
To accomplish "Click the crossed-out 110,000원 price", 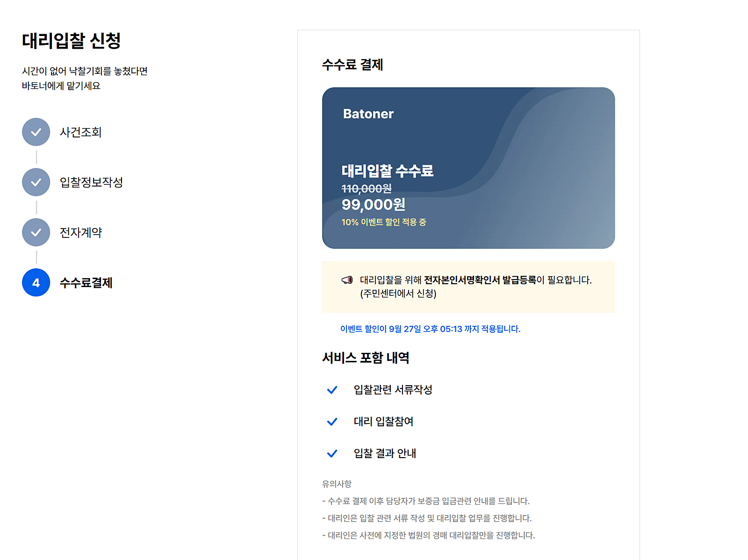I will click(367, 189).
